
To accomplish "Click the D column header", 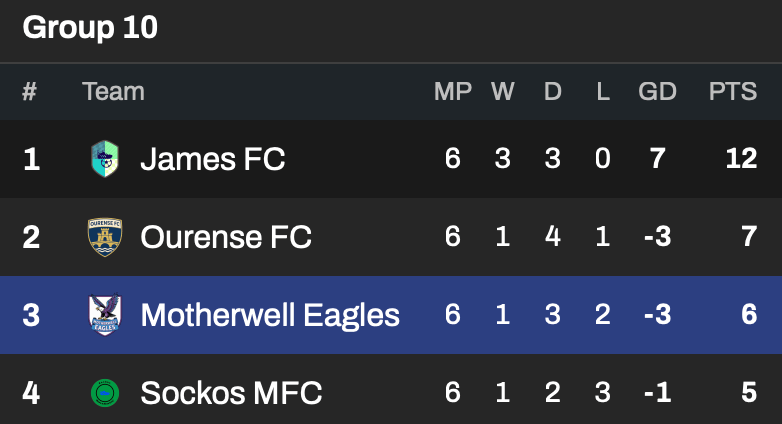I will [x=552, y=92].
